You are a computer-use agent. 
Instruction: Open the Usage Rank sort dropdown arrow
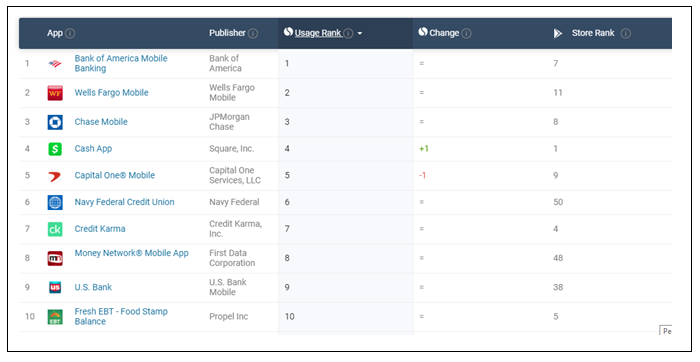tap(360, 33)
